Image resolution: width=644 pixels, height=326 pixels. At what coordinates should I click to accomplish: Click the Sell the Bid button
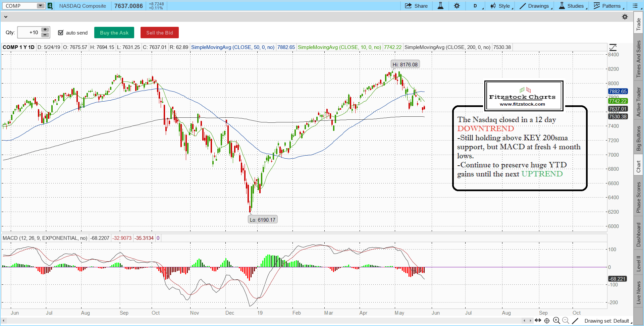[159, 33]
